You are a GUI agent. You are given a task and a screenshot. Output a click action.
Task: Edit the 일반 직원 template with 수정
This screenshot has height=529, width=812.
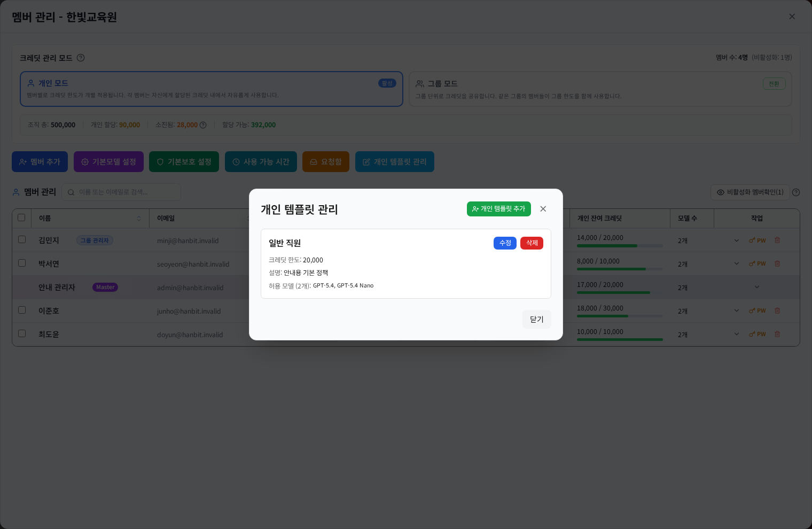pos(505,243)
